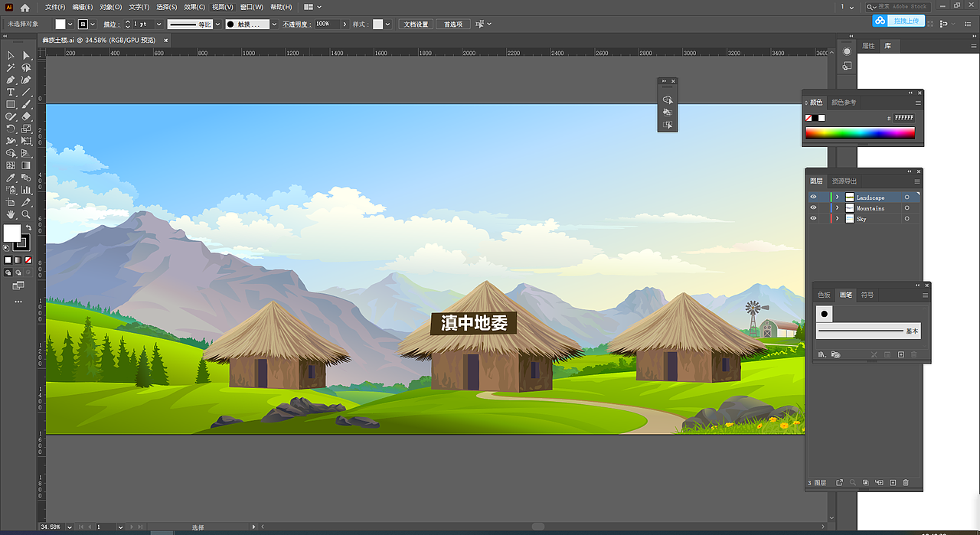Viewport: 980px width, 535px height.
Task: Open the 效果(C) menu
Action: (194, 7)
